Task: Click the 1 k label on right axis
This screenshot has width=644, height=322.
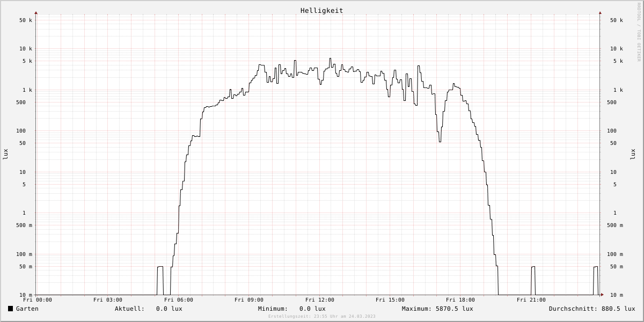Action: tap(618, 90)
